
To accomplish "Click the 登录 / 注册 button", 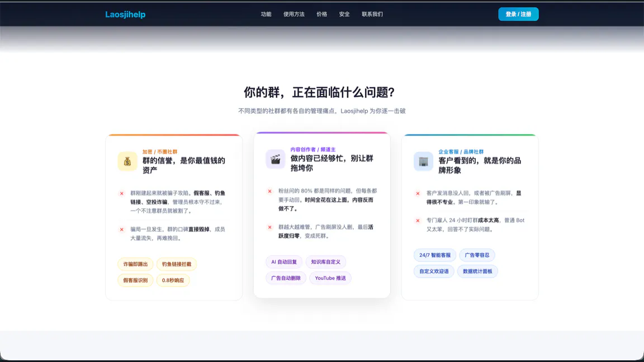I will click(518, 15).
